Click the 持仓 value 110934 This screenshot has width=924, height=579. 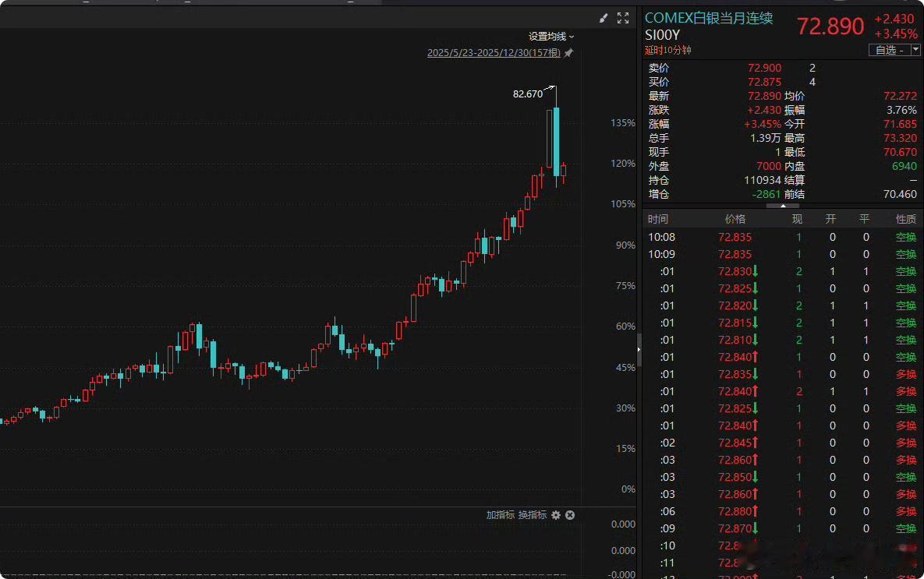[x=763, y=180]
